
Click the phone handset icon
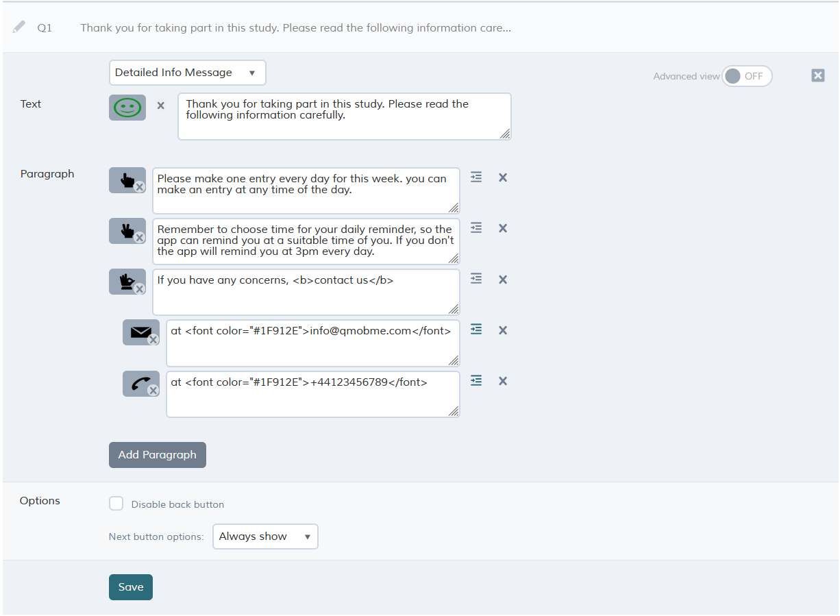tap(141, 384)
